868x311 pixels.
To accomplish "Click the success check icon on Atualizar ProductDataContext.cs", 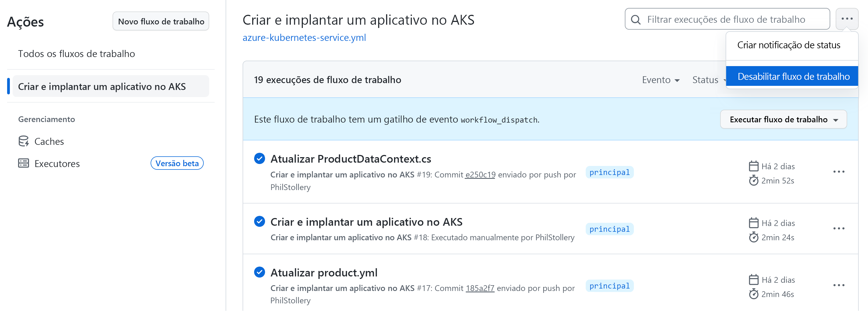I will (x=260, y=158).
